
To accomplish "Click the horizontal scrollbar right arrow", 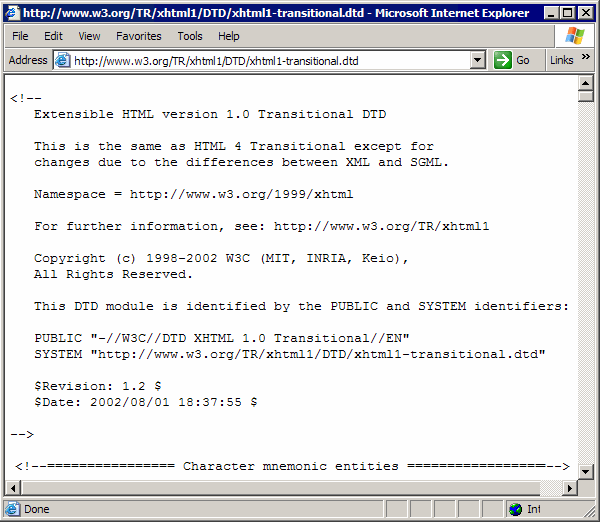I will (x=570, y=488).
